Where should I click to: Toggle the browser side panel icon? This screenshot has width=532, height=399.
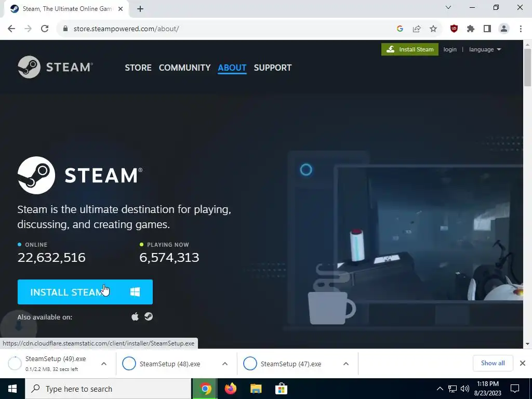(487, 29)
